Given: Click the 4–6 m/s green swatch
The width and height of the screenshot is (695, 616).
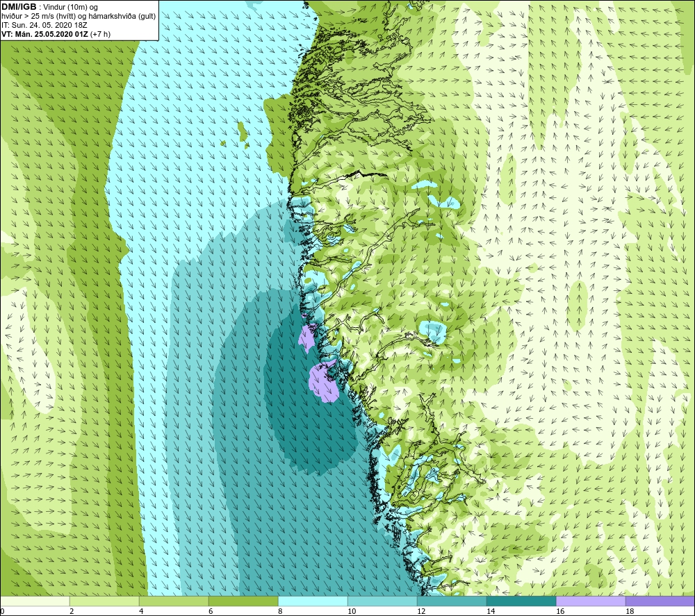Looking at the screenshot, I should coord(174,601).
